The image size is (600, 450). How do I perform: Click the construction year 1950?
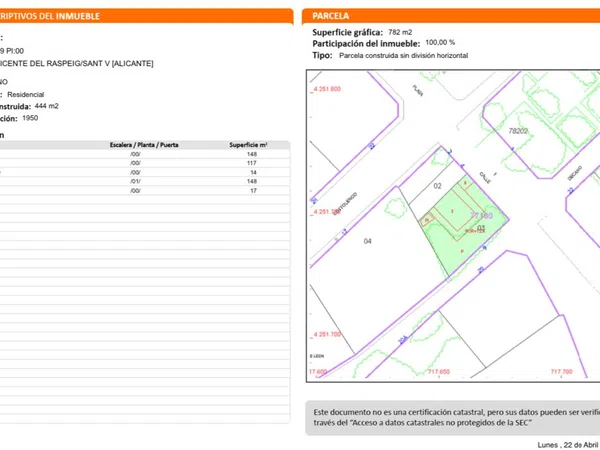pos(30,117)
